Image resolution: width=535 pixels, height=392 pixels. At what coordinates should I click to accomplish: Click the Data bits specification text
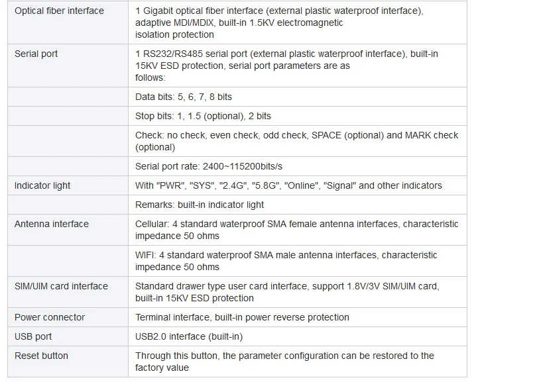pyautogui.click(x=183, y=97)
